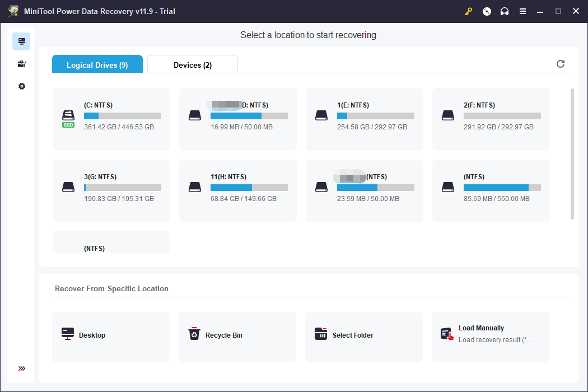
Task: Click the Load Manually icon
Action: click(447, 334)
